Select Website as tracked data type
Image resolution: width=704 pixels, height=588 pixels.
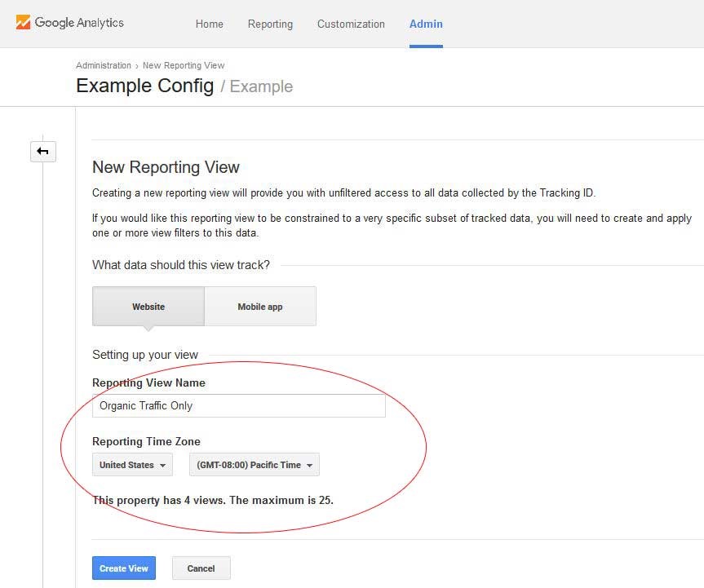pyautogui.click(x=148, y=307)
